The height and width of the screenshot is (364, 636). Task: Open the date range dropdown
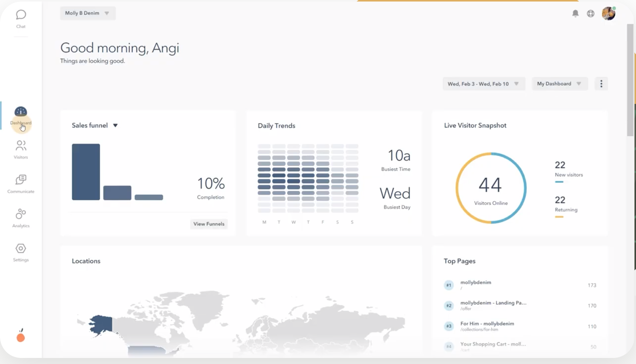(483, 84)
